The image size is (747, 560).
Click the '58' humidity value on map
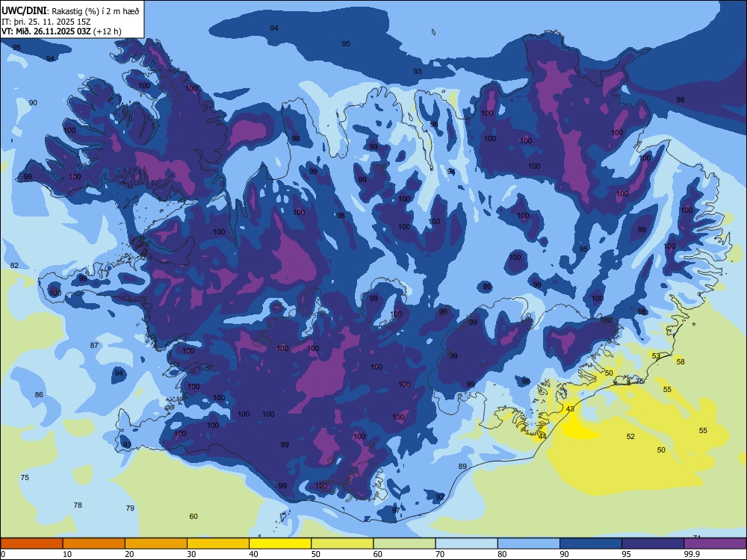pyautogui.click(x=681, y=362)
